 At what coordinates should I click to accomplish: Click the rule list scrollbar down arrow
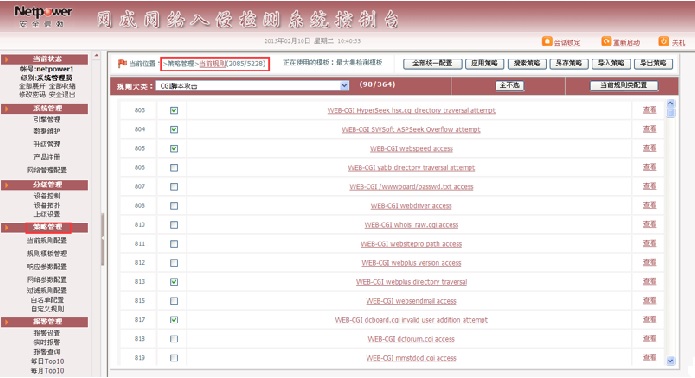tap(671, 361)
